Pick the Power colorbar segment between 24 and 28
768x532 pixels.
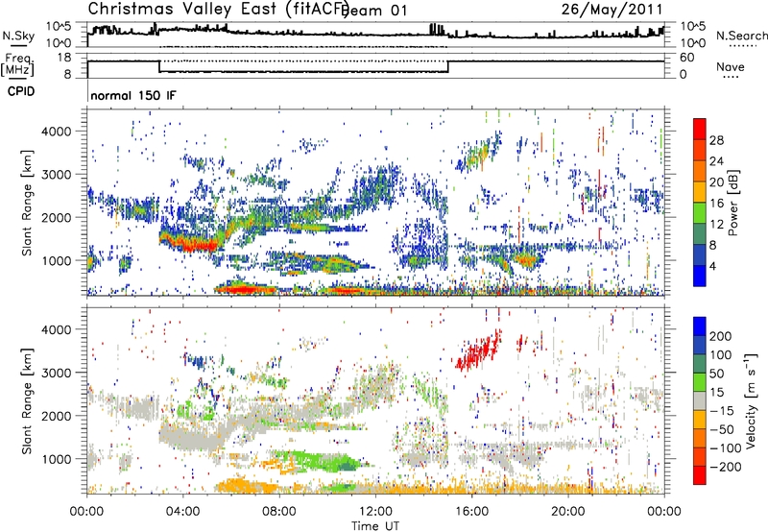click(x=700, y=150)
